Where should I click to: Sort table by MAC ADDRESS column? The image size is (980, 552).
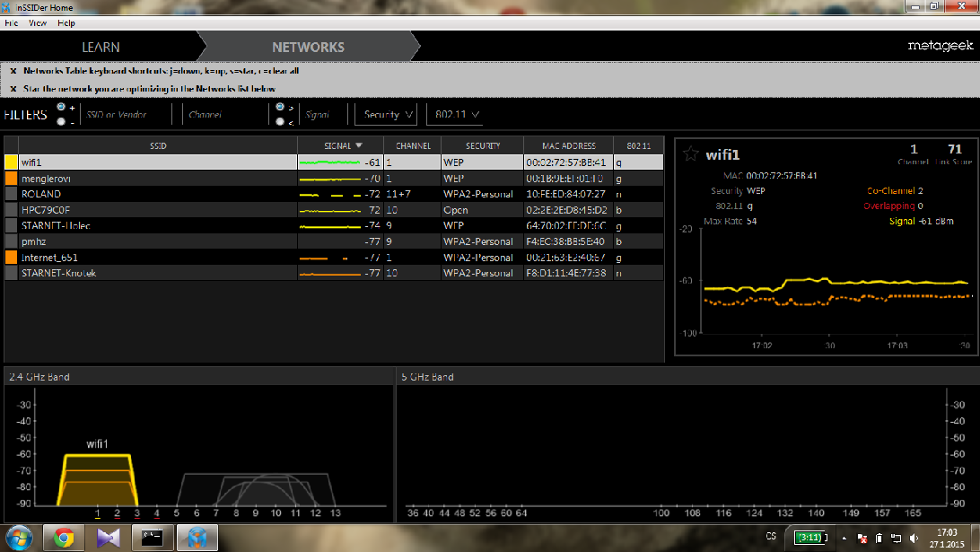coord(568,145)
